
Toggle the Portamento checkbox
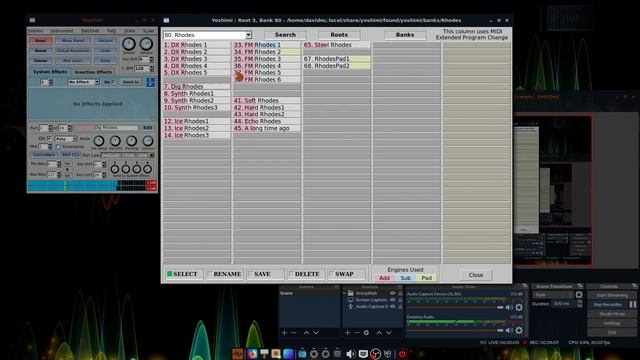[x=58, y=147]
